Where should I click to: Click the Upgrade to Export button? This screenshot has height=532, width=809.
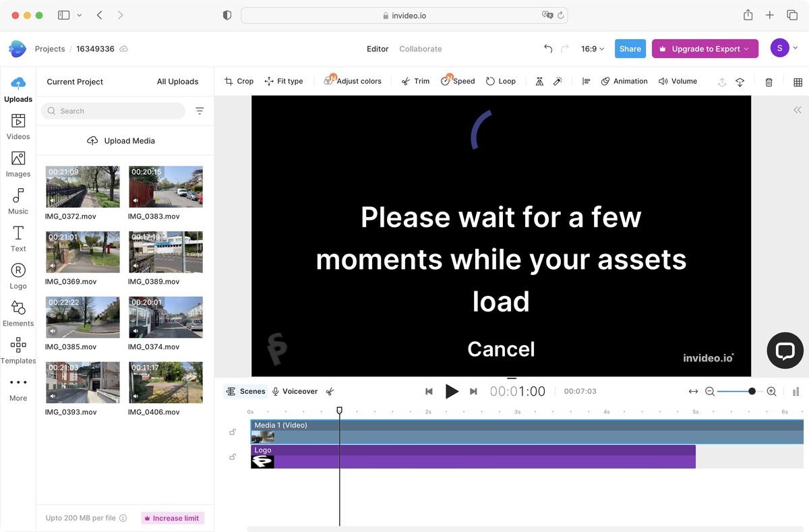pyautogui.click(x=705, y=49)
